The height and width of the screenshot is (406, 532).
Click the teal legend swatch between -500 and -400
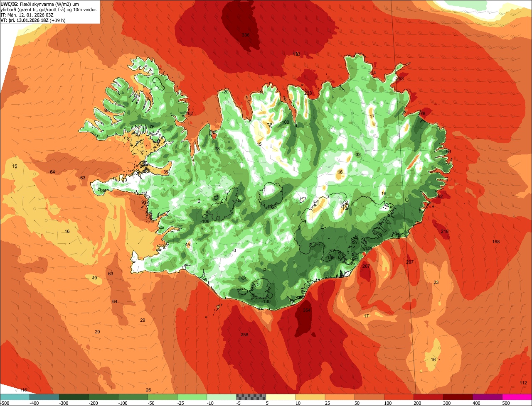point(15,397)
